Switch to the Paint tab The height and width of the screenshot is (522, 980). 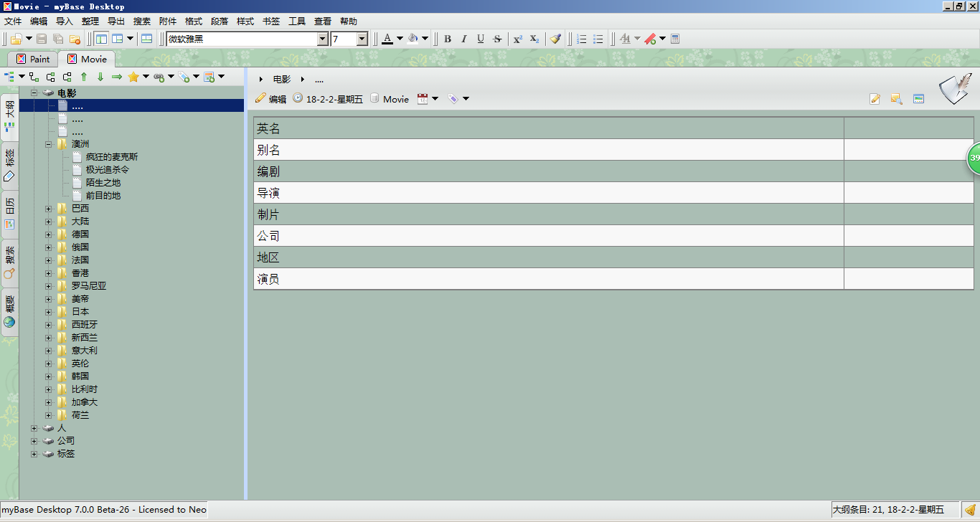click(x=33, y=59)
